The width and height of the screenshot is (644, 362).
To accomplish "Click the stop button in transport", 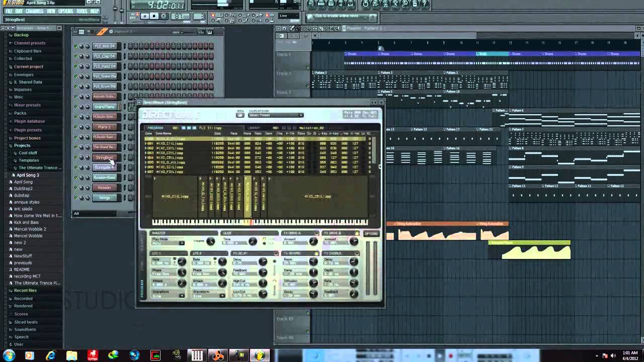I will [x=154, y=16].
